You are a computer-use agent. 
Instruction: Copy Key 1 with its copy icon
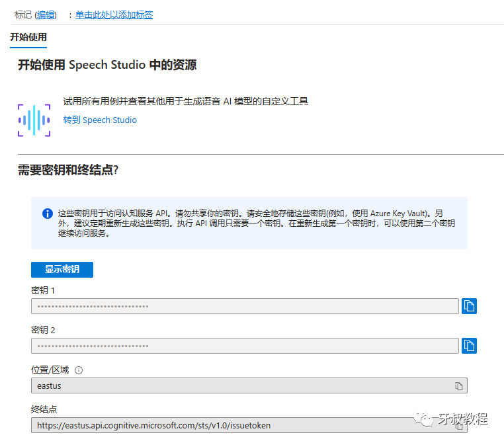tap(469, 305)
